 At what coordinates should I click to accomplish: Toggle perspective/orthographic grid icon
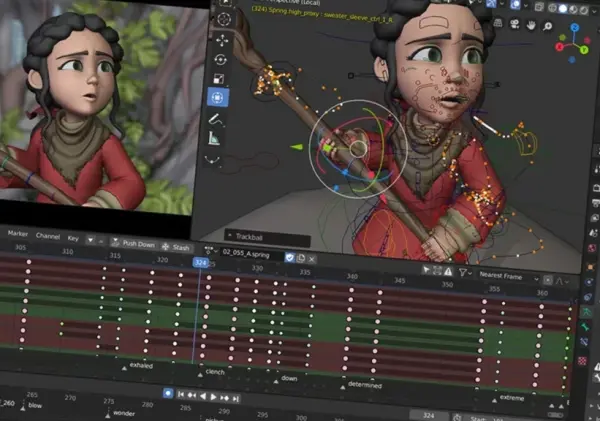[498, 23]
